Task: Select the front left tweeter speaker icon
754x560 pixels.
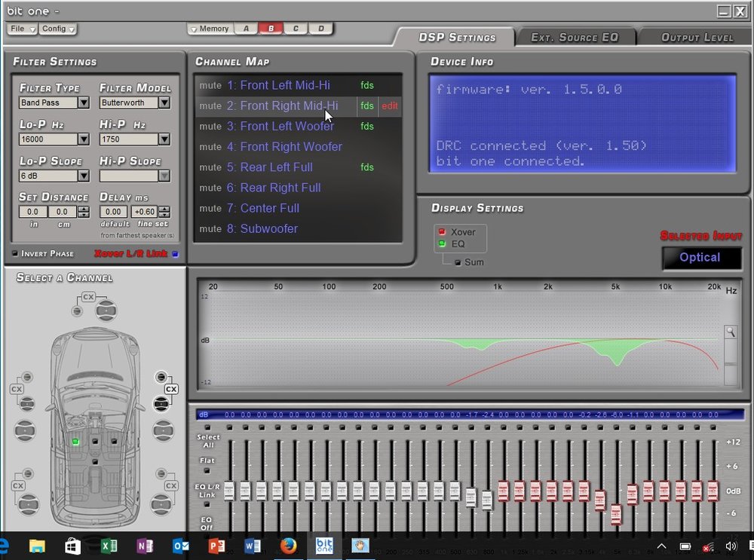Action: 27,377
